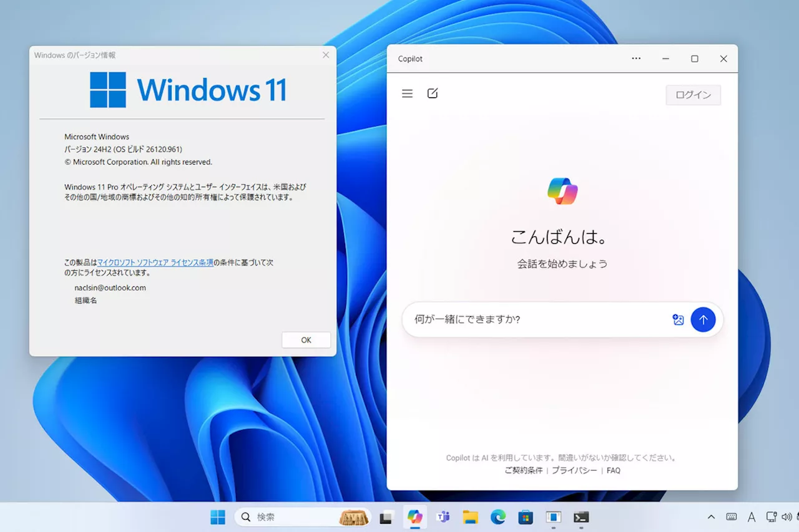Click the volume speaker tray icon
The width and height of the screenshot is (799, 532).
click(787, 517)
